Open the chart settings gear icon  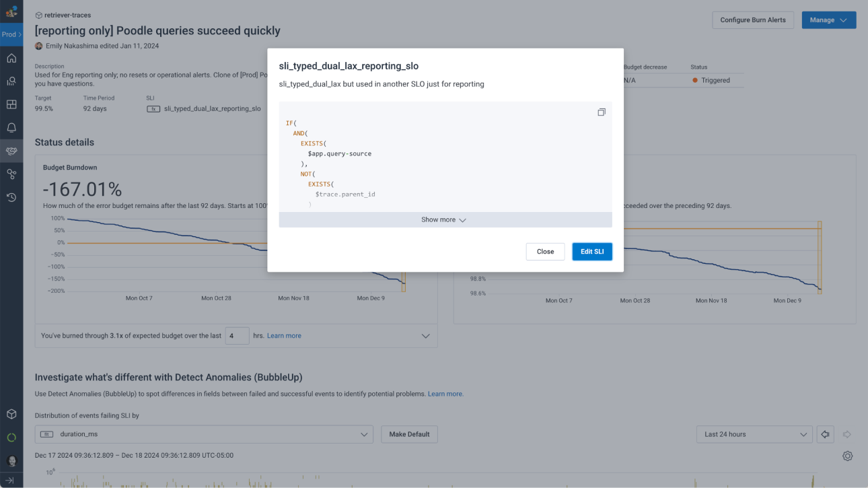(847, 456)
